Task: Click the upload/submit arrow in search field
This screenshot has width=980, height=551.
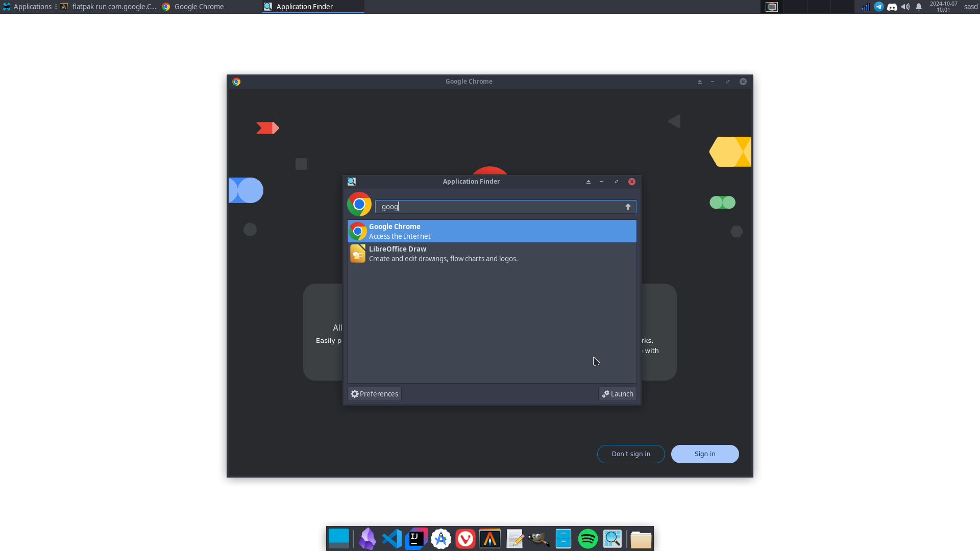Action: (x=627, y=207)
